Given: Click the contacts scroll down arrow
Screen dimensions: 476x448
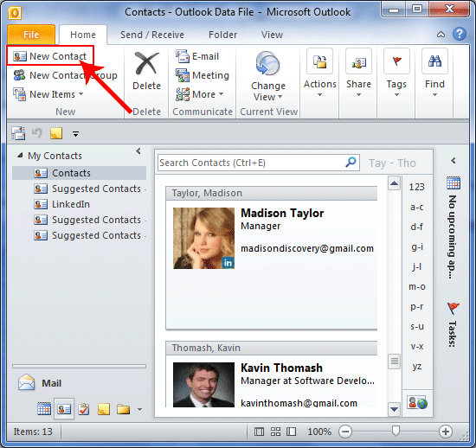Looking at the screenshot, I should coord(394,409).
